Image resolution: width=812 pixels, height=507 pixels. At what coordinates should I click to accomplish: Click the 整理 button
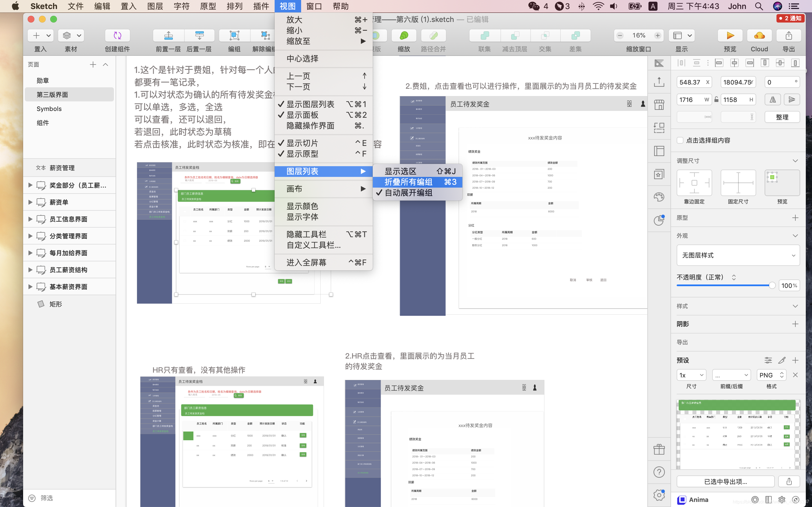point(782,117)
